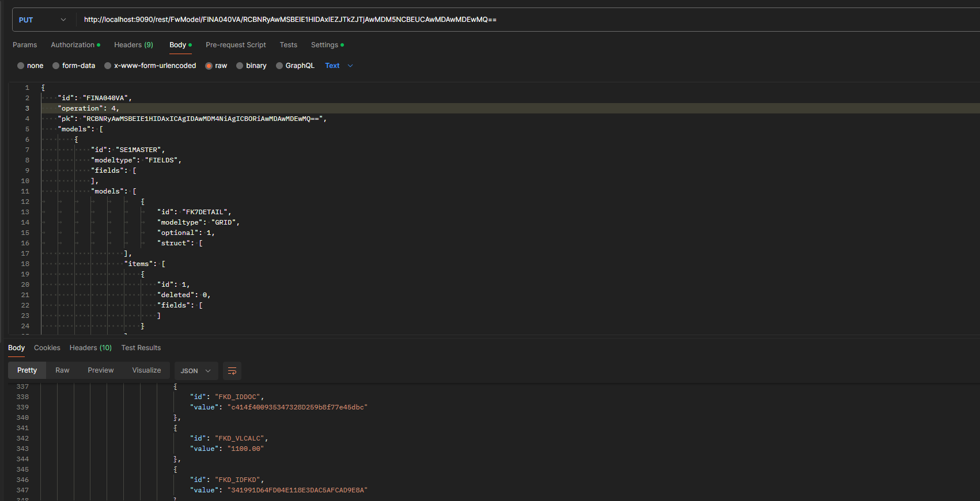Viewport: 980px width, 501px height.
Task: Select the raw body radio option
Action: click(209, 66)
